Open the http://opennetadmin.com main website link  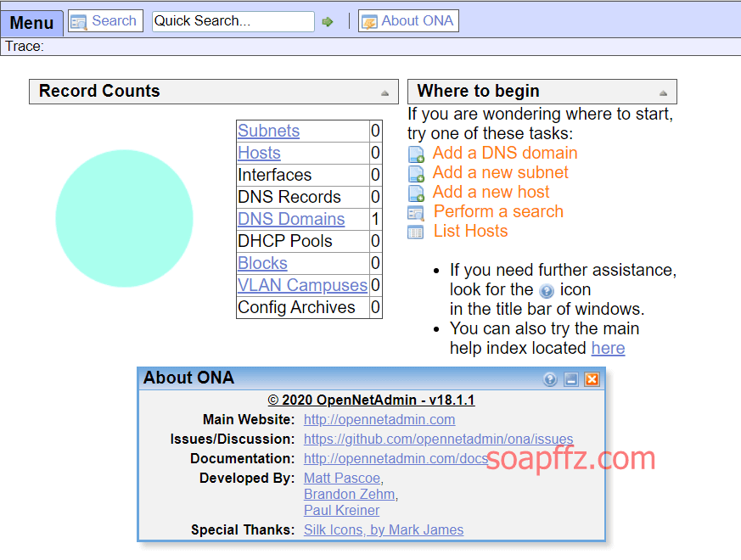(379, 420)
